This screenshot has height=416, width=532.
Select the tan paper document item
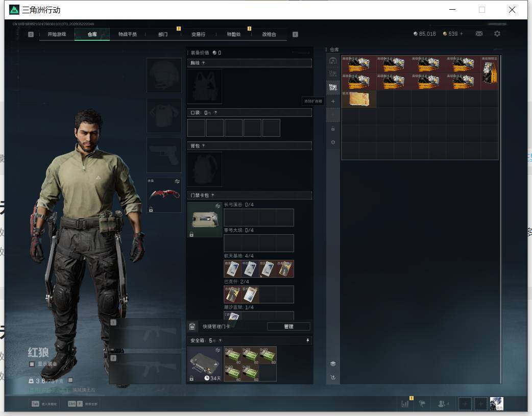[359, 99]
